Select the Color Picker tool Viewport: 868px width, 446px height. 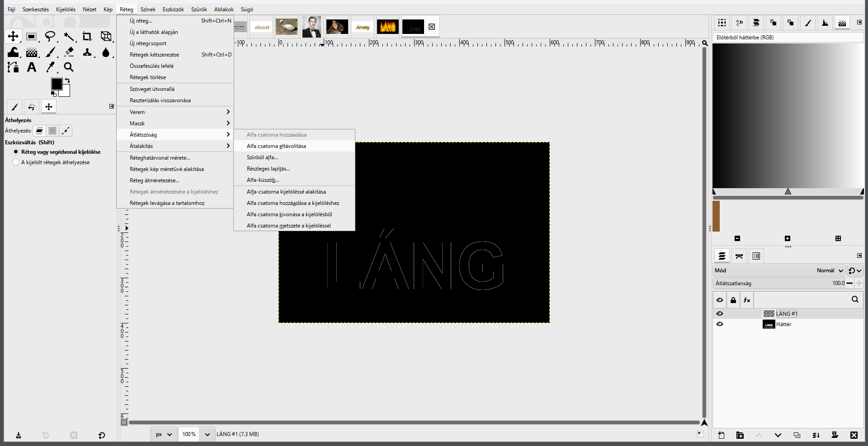(x=51, y=67)
